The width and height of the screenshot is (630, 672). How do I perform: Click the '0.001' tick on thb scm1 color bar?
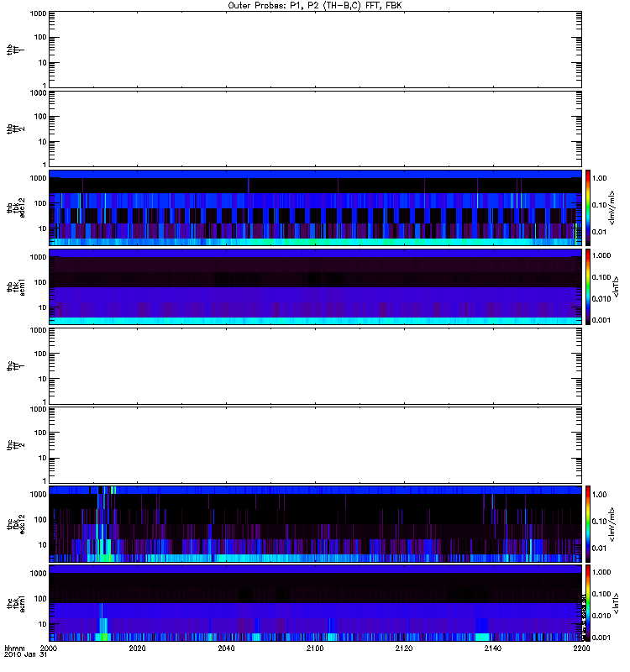pyautogui.click(x=601, y=320)
